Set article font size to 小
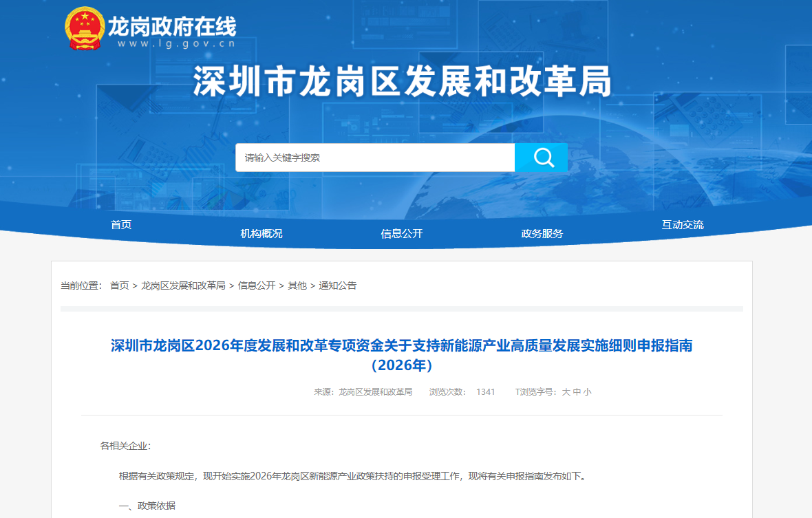Viewport: 812px width, 518px height. click(x=587, y=392)
